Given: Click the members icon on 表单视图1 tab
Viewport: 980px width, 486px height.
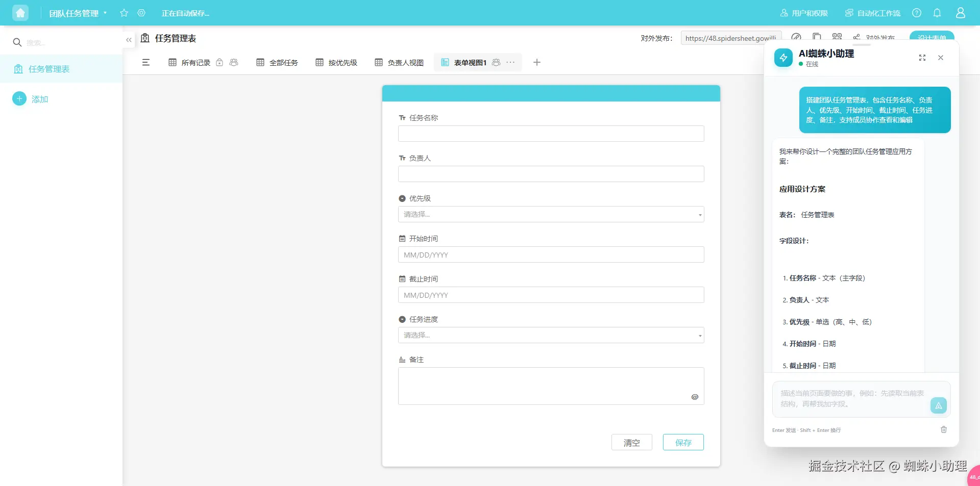Looking at the screenshot, I should point(496,62).
